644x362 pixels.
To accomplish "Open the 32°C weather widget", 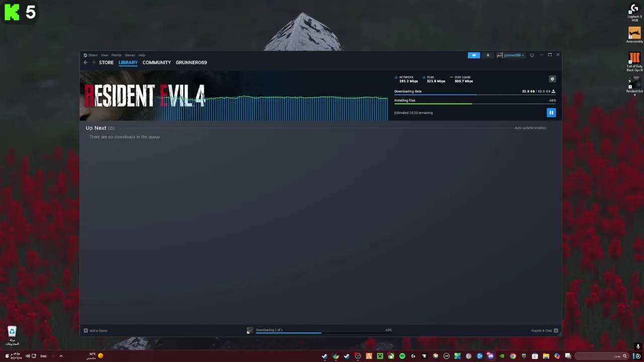I will click(95, 356).
